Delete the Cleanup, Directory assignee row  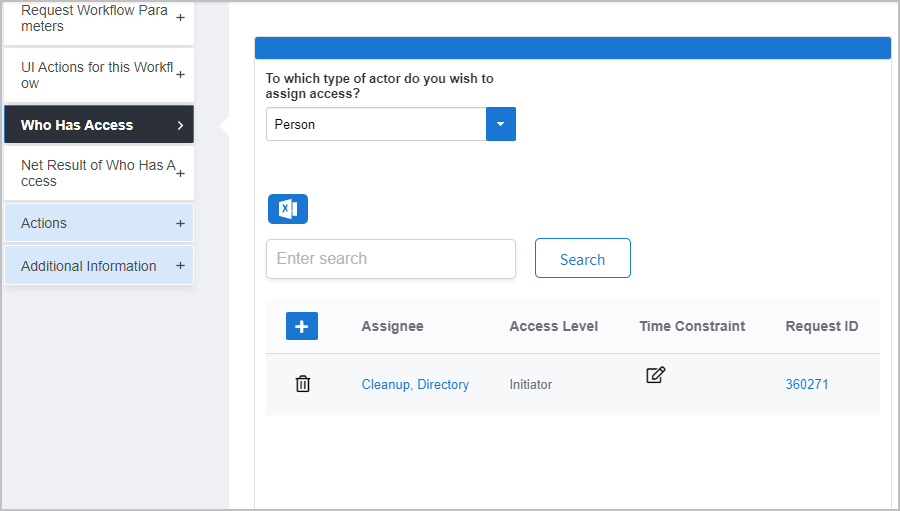(x=303, y=384)
